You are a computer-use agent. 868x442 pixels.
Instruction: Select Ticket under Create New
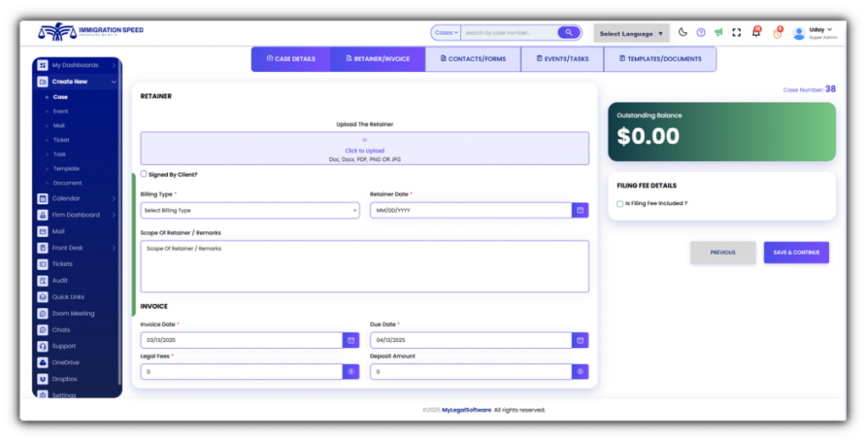click(61, 140)
